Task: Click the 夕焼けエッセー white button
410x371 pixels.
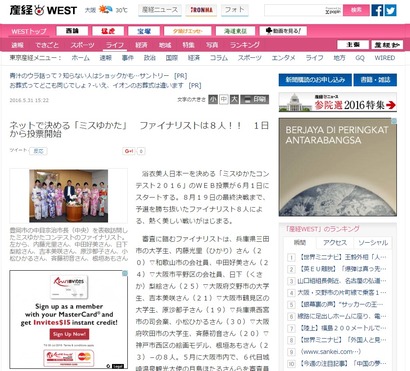Action: coord(188,31)
